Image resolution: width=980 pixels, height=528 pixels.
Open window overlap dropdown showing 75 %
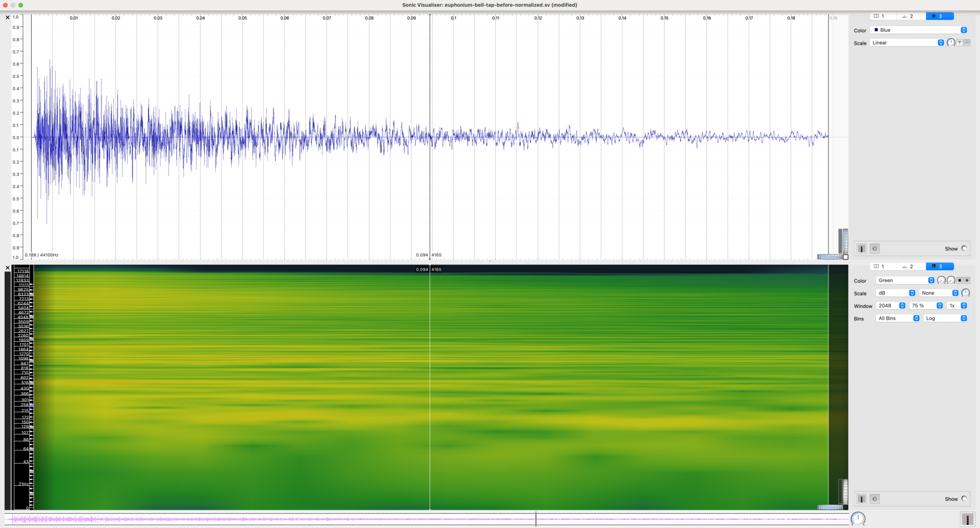(926, 306)
